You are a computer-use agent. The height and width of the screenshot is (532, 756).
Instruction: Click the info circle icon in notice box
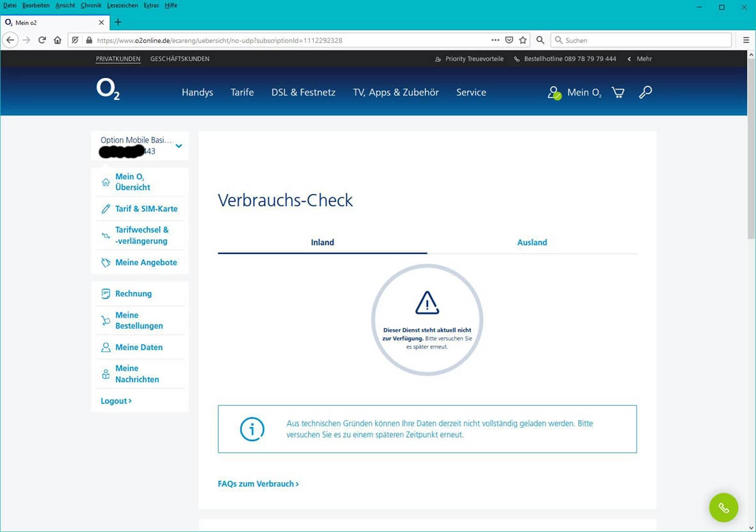252,429
